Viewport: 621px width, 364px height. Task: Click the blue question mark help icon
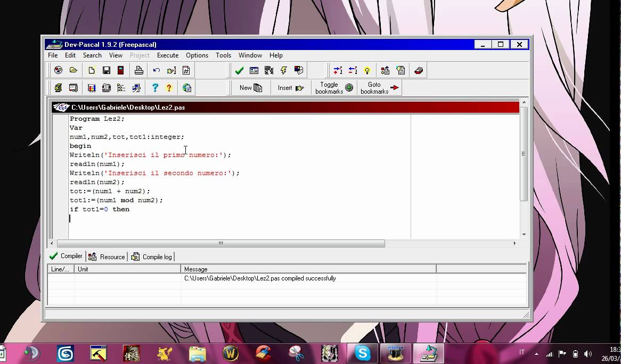(x=155, y=88)
